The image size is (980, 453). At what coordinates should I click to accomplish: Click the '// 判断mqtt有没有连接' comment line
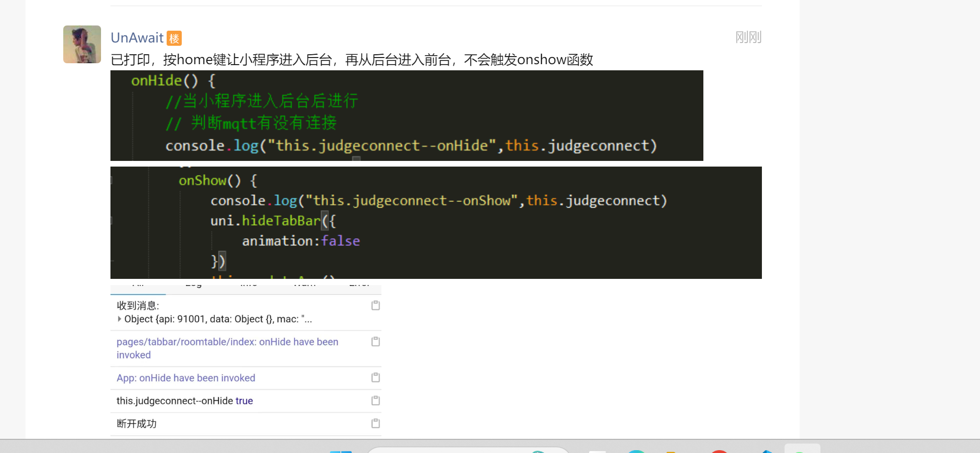point(251,123)
